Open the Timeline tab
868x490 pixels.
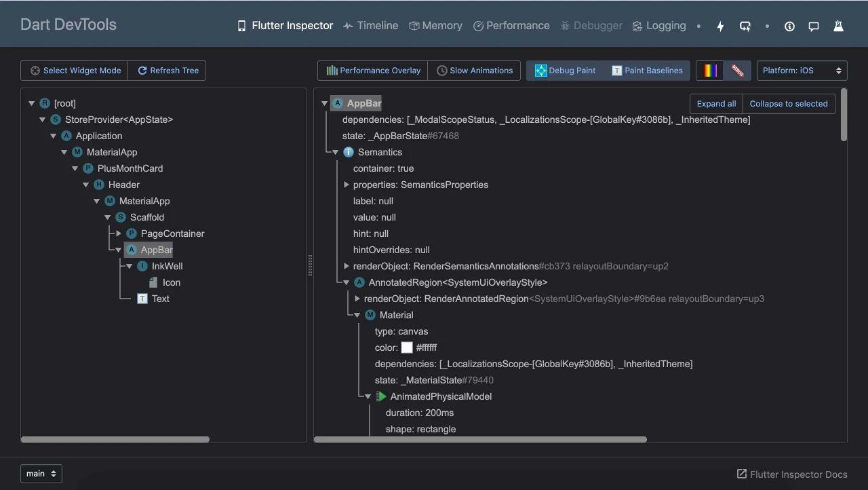point(370,26)
